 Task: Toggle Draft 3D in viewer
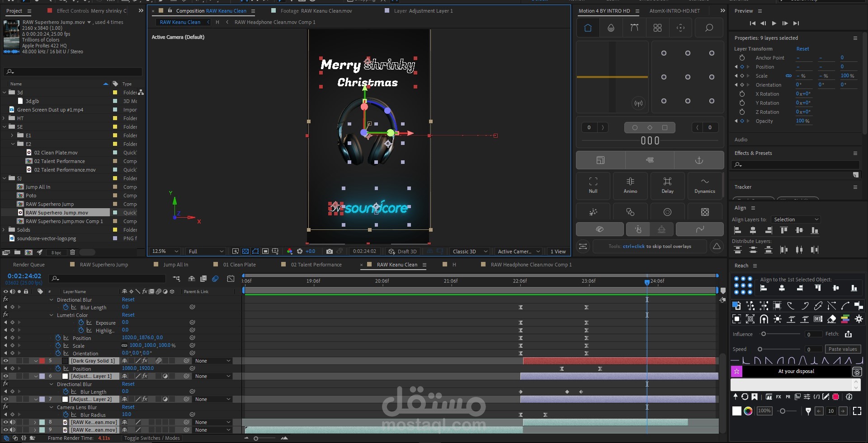[402, 252]
